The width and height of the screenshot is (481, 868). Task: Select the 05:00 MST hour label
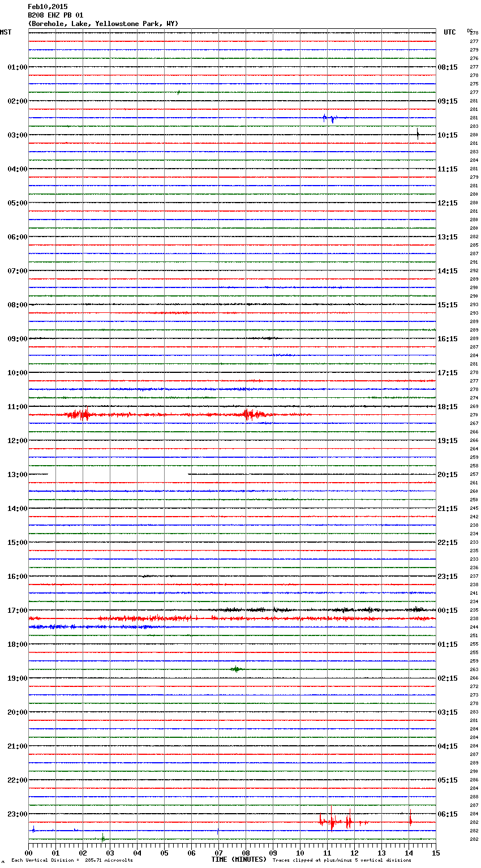(17, 203)
